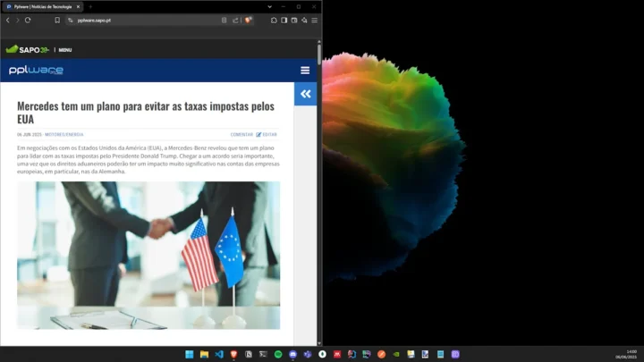Click the EDITAR link
The height and width of the screenshot is (362, 644).
point(267,134)
